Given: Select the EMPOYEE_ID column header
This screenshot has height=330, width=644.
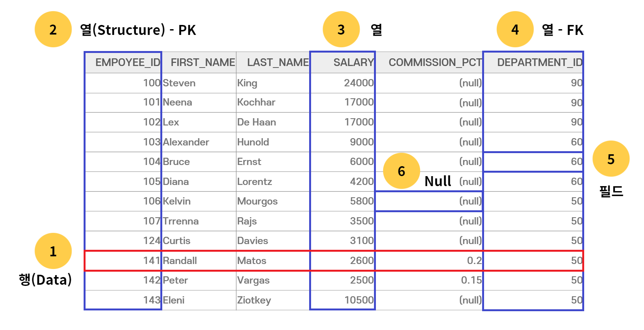Looking at the screenshot, I should pos(123,62).
